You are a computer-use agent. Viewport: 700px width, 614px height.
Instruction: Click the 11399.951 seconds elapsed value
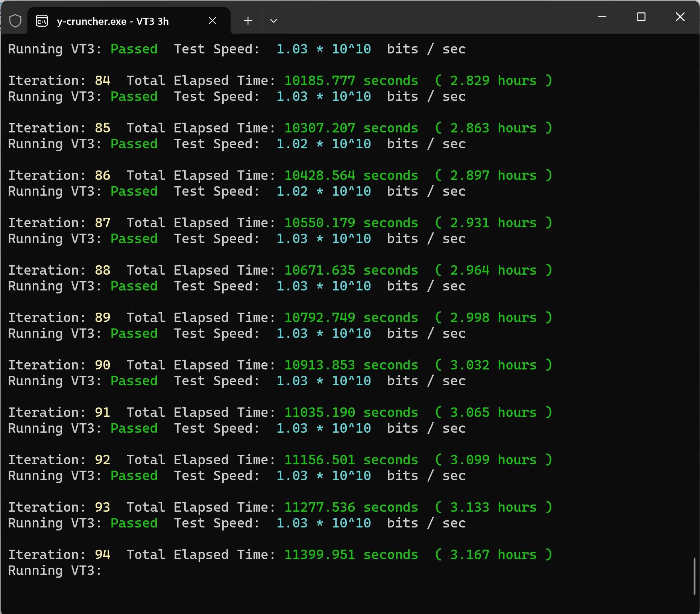click(x=351, y=555)
